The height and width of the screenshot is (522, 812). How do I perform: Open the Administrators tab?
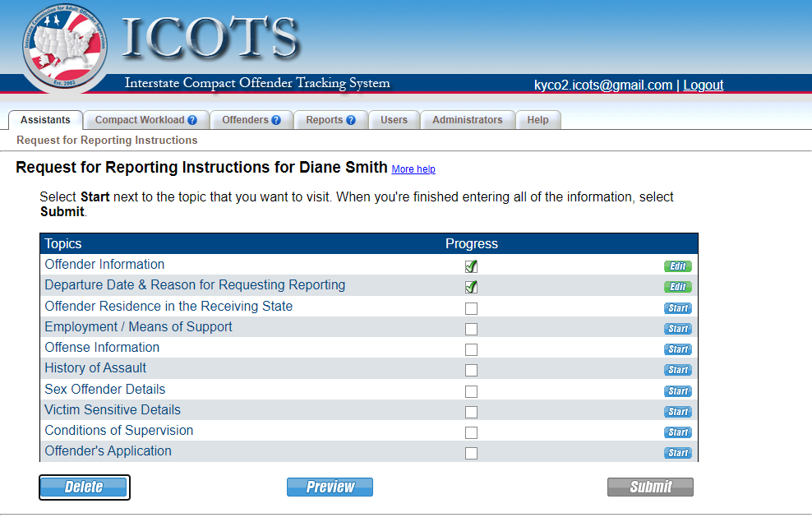coord(468,120)
